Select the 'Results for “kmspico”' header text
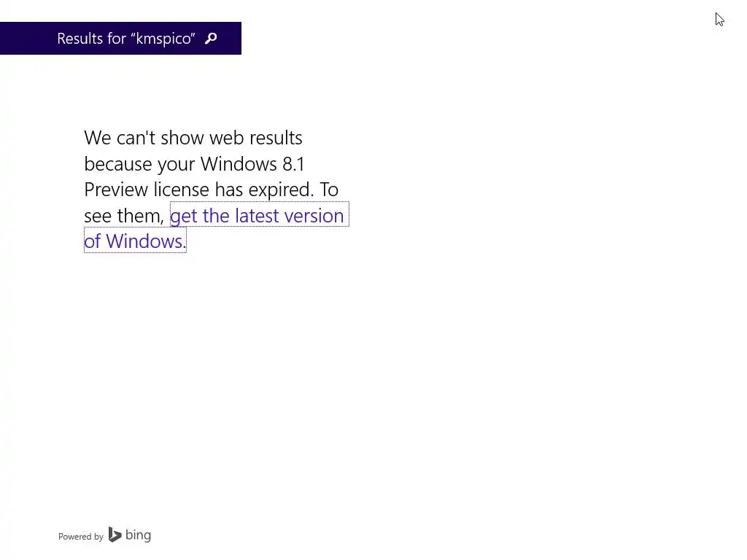This screenshot has height=560, width=747. (x=125, y=39)
